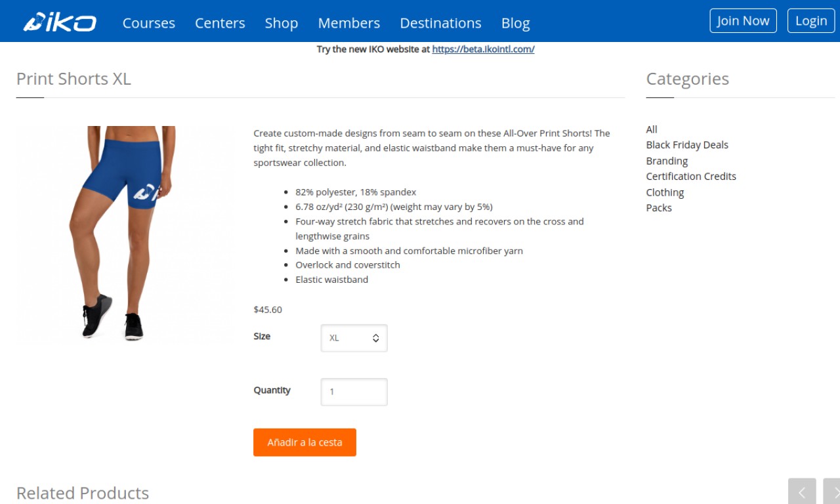Open the Shop menu item

(x=282, y=23)
